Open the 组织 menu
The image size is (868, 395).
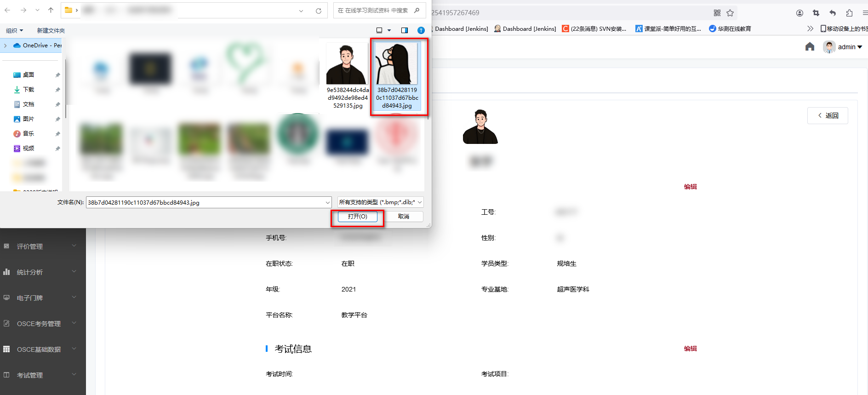click(14, 30)
